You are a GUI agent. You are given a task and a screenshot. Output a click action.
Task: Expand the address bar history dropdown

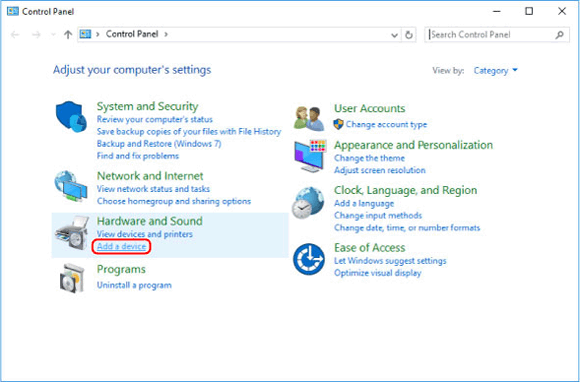click(394, 35)
